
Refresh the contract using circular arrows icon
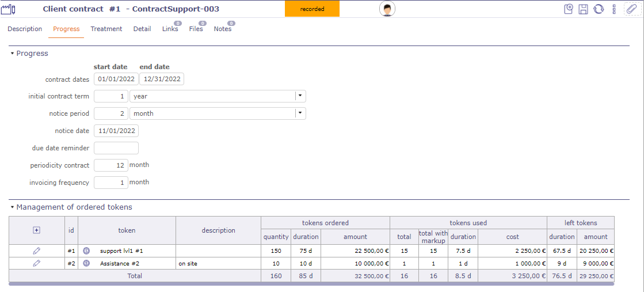point(599,9)
